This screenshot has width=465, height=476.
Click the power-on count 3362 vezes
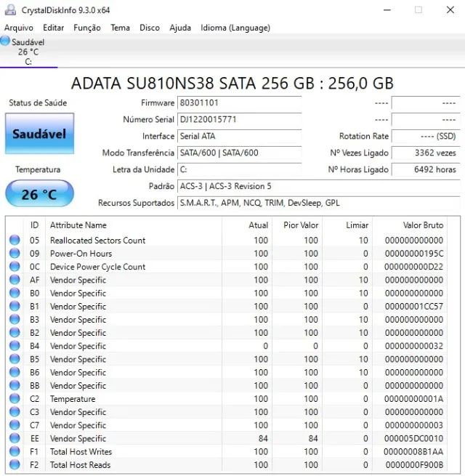pyautogui.click(x=426, y=153)
